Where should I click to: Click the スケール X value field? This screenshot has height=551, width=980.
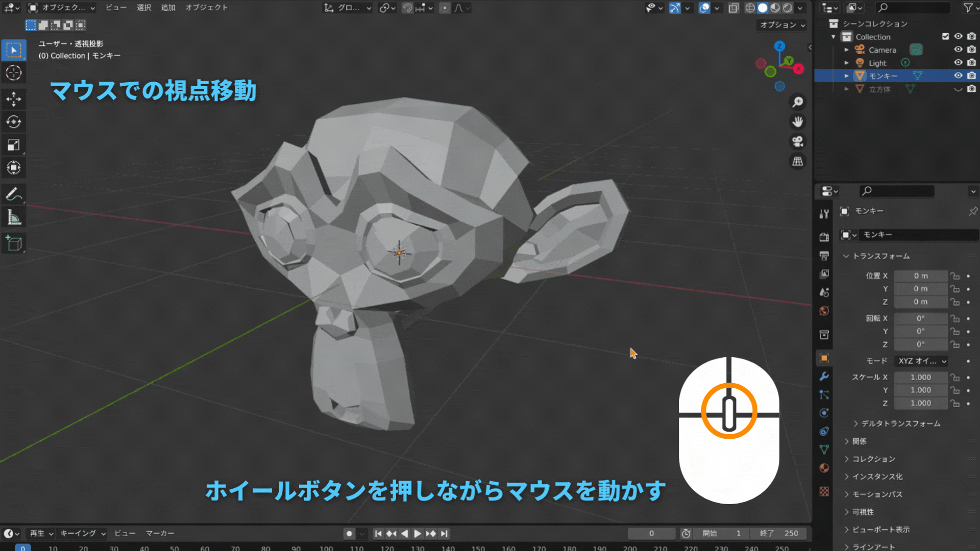[x=920, y=377]
